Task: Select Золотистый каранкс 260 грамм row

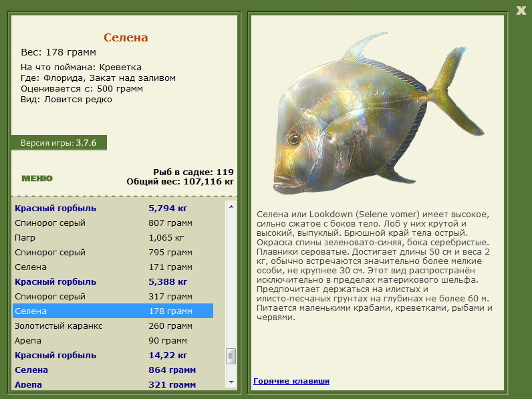Action: (x=113, y=325)
